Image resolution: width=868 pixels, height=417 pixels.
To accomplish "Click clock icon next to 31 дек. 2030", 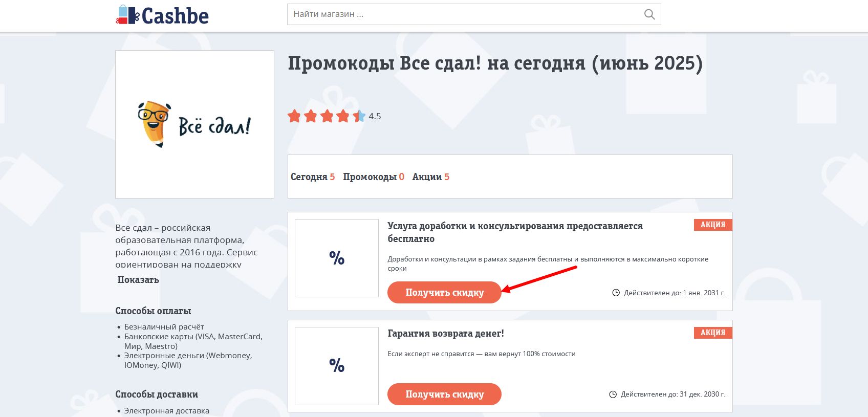I will [613, 394].
